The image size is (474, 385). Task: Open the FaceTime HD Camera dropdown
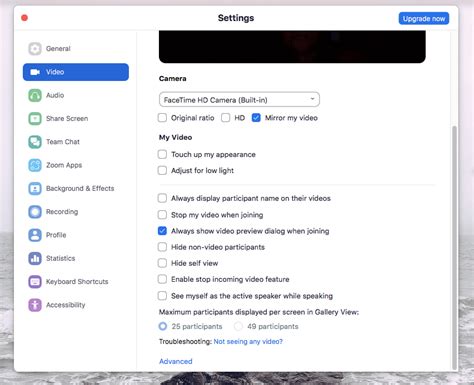tap(239, 100)
